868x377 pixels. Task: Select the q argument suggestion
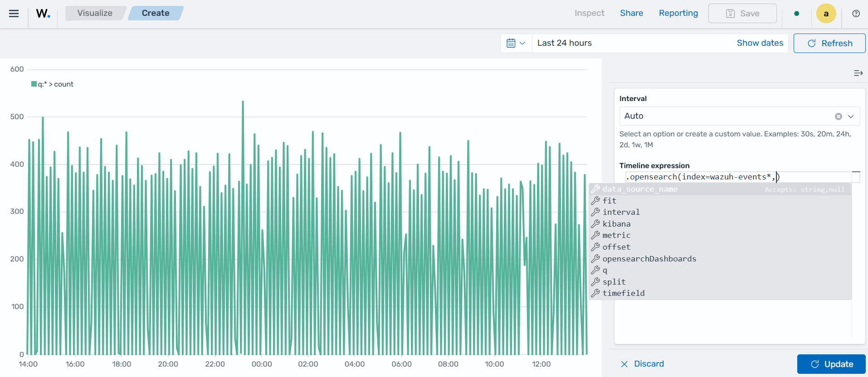click(x=720, y=270)
